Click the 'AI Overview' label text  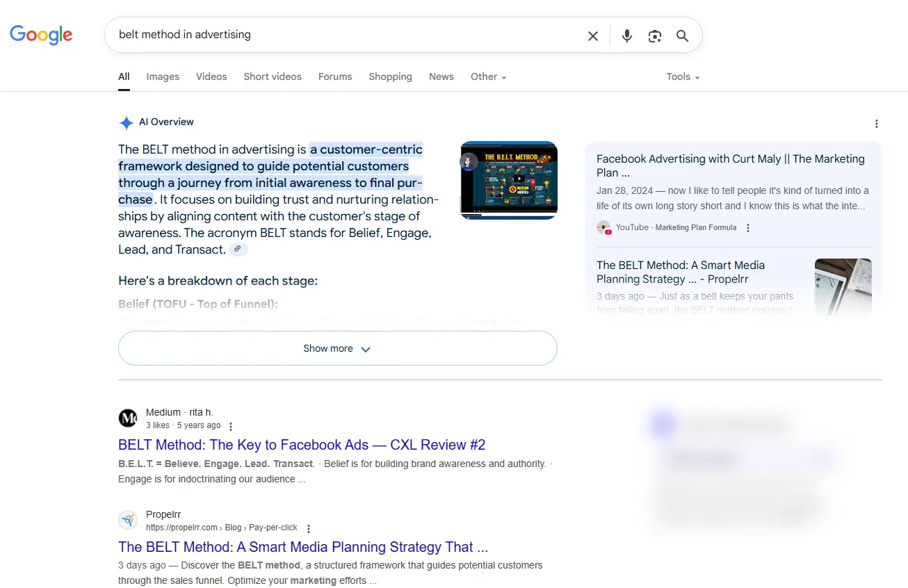(166, 122)
